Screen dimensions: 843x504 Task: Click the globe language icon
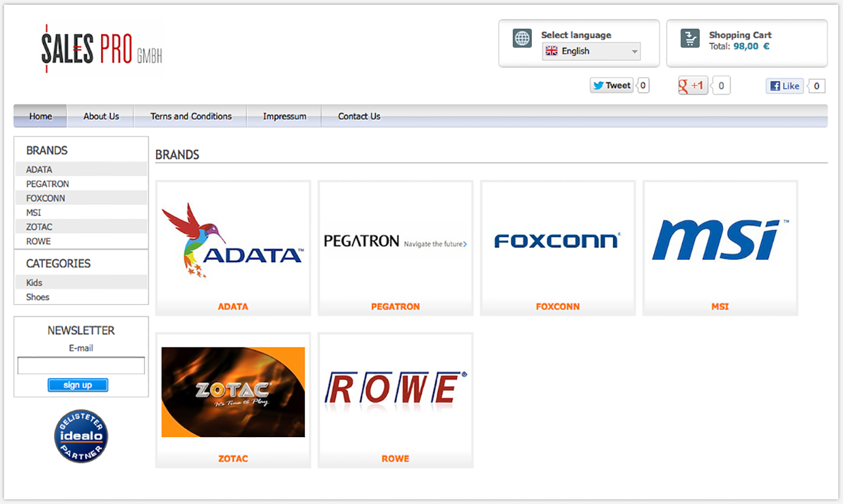coord(522,38)
